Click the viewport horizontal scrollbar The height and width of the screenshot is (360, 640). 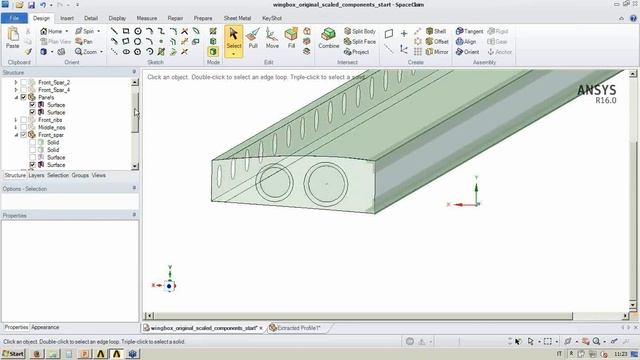click(363, 316)
